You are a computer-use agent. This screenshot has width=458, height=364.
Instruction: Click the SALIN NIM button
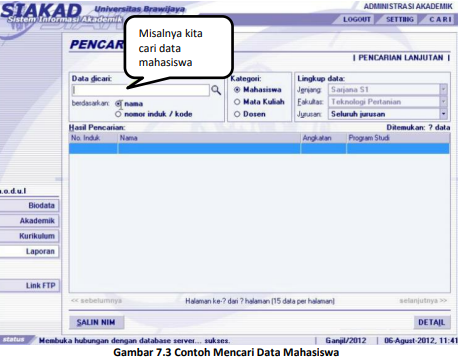(96, 322)
